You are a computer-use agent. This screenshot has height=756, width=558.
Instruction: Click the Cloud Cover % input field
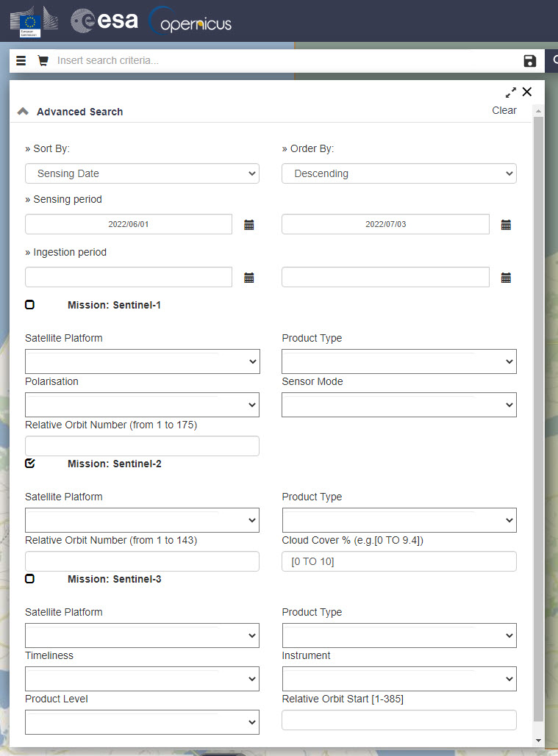pyautogui.click(x=398, y=561)
